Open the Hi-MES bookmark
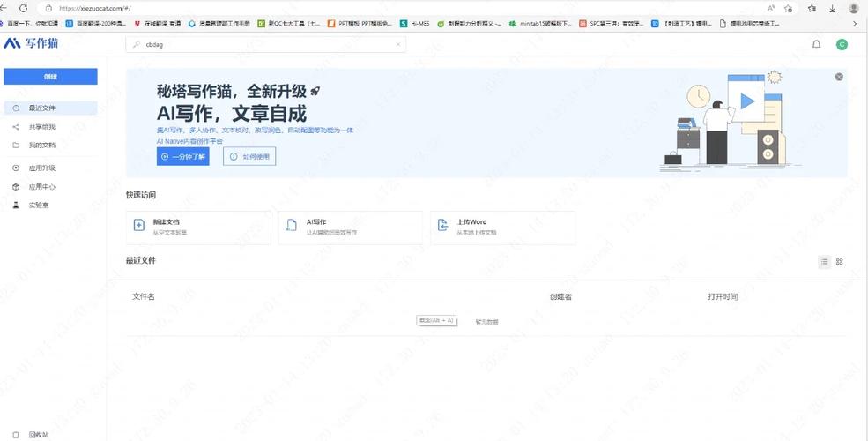 pyautogui.click(x=415, y=24)
